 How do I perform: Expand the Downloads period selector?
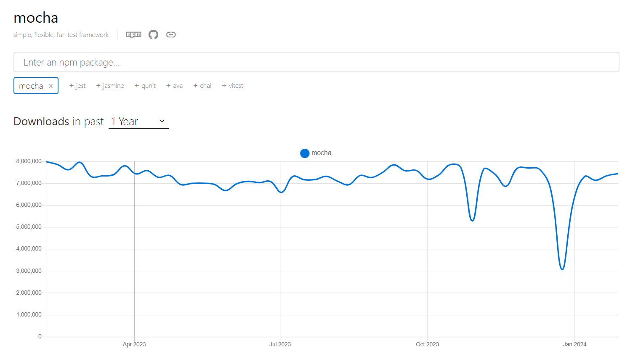[x=138, y=121]
